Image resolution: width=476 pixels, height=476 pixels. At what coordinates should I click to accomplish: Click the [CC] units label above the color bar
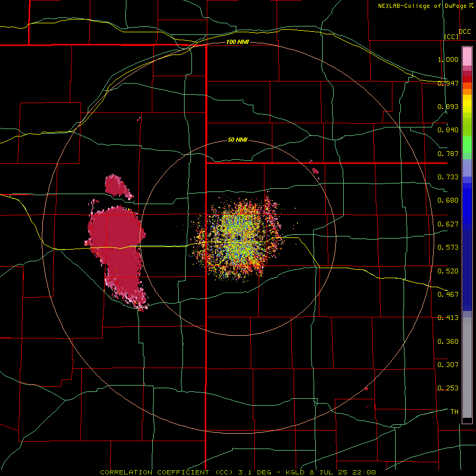click(451, 36)
